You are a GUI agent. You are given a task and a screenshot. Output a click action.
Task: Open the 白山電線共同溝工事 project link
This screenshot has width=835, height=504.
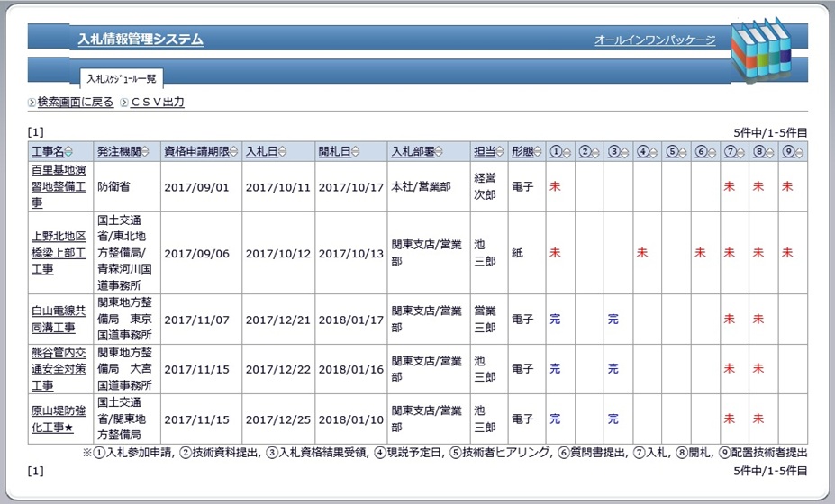click(x=59, y=319)
